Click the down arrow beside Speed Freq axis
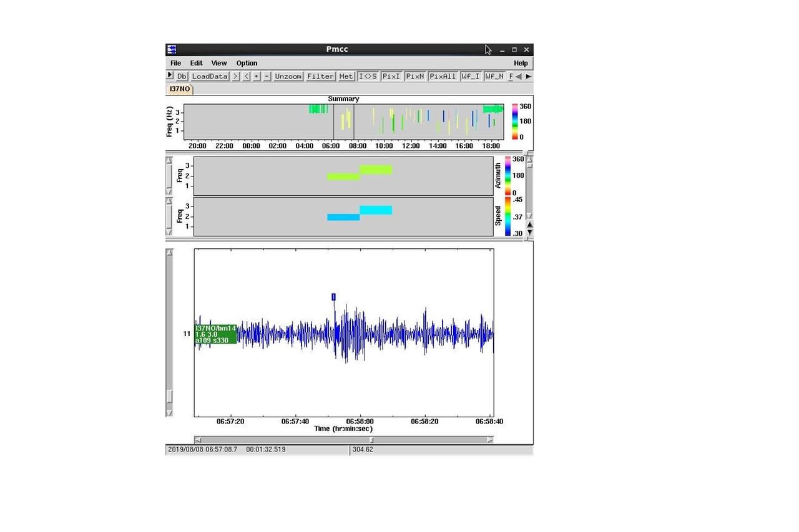 click(x=169, y=232)
